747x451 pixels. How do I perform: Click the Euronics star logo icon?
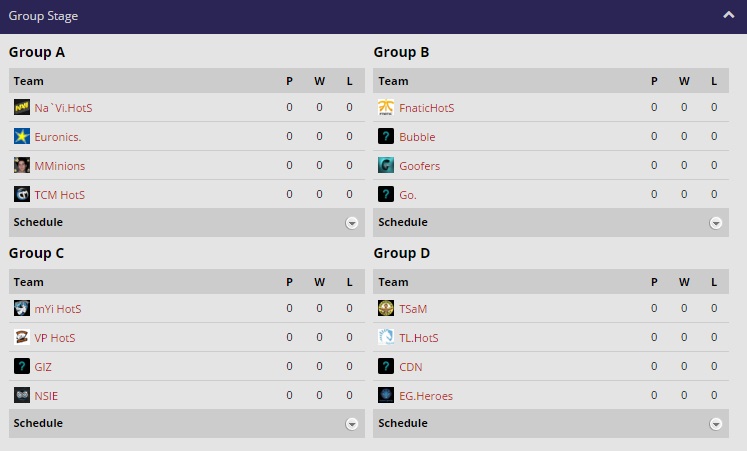click(22, 137)
